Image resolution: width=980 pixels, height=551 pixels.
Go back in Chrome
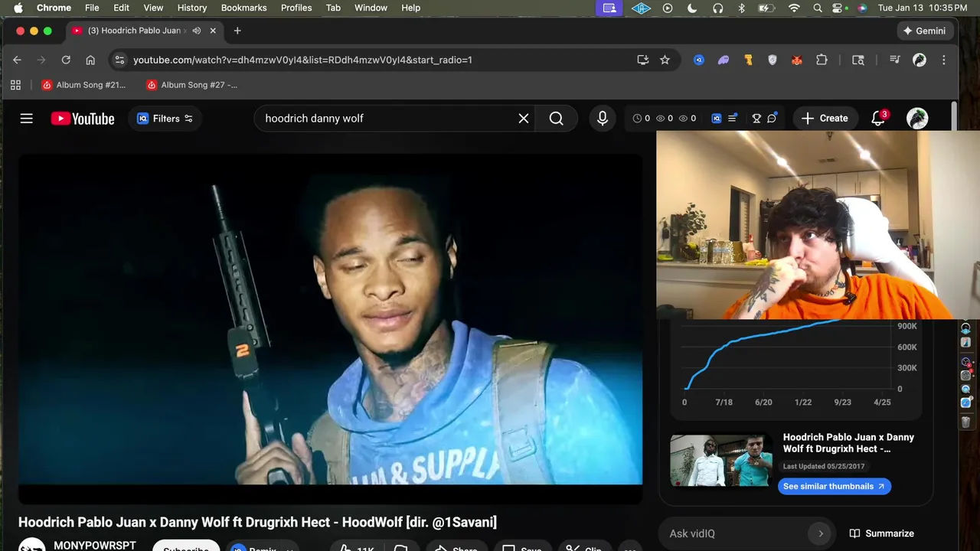coord(17,60)
